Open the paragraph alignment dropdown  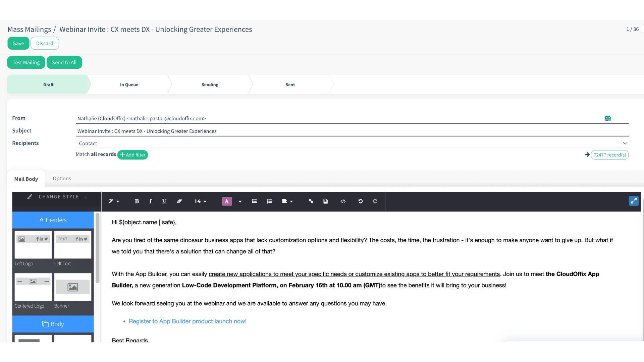coord(287,201)
